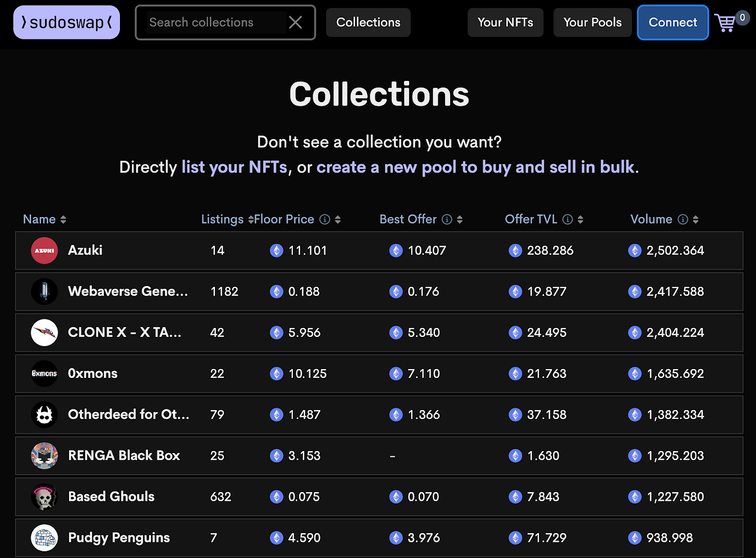
Task: Sort by Listings column arrows
Action: tap(251, 220)
